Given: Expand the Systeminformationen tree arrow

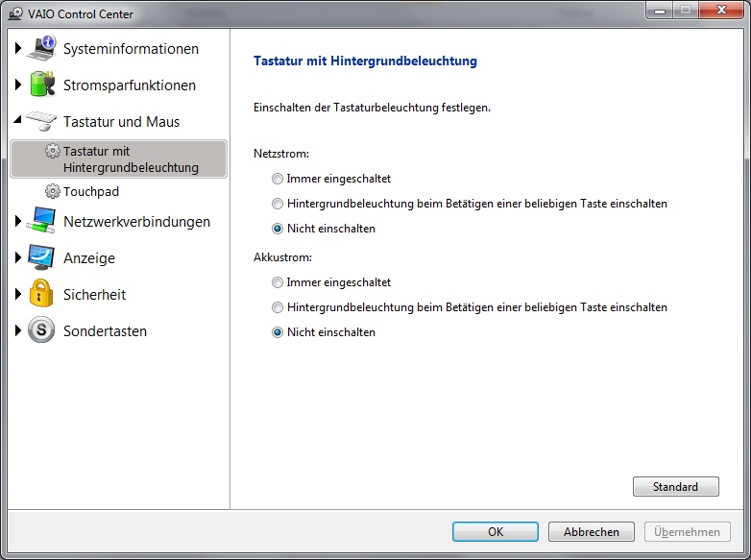Looking at the screenshot, I should coord(18,48).
